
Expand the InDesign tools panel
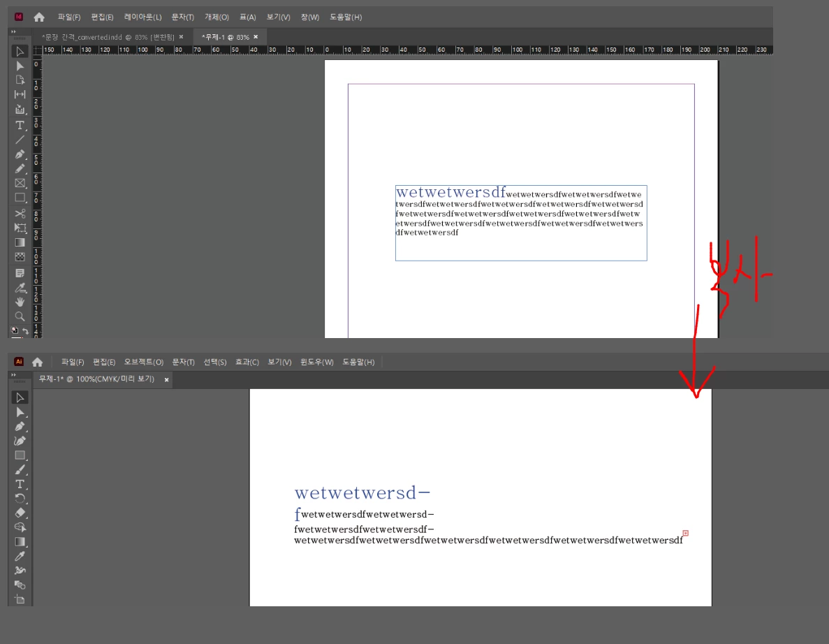pyautogui.click(x=13, y=31)
